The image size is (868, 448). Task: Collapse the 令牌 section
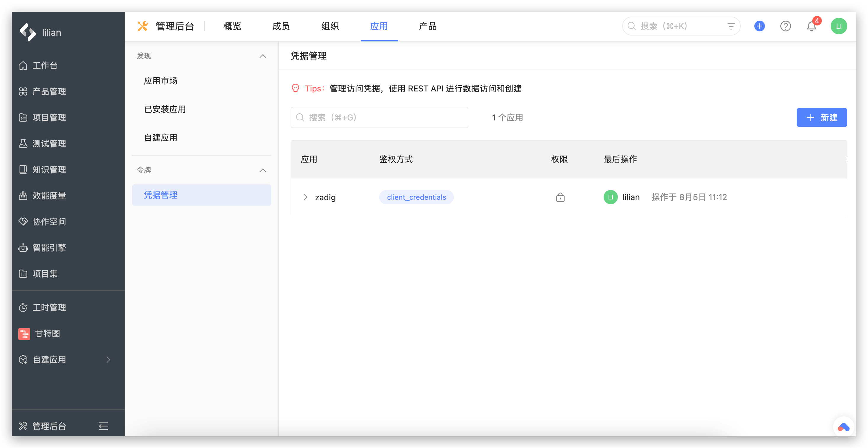pos(263,170)
